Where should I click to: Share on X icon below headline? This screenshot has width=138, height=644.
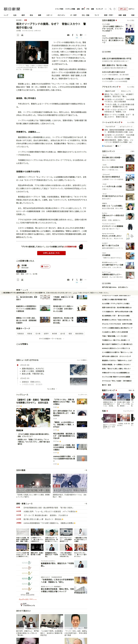click(x=77, y=35)
